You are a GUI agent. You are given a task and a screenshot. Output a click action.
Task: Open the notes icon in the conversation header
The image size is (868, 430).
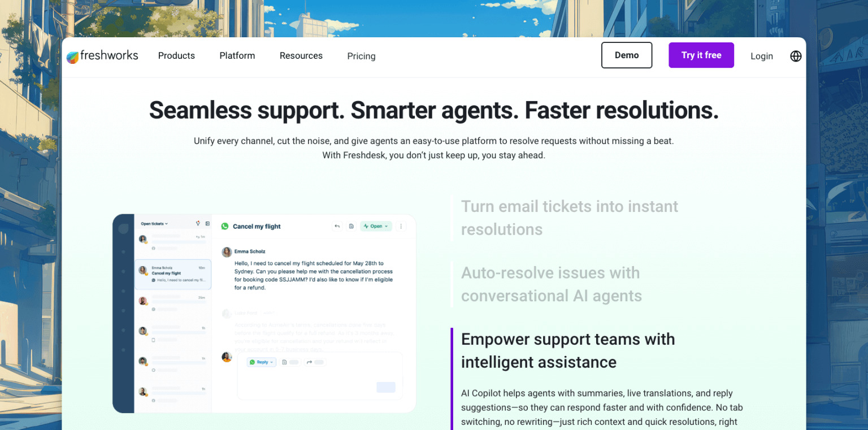[x=351, y=225]
